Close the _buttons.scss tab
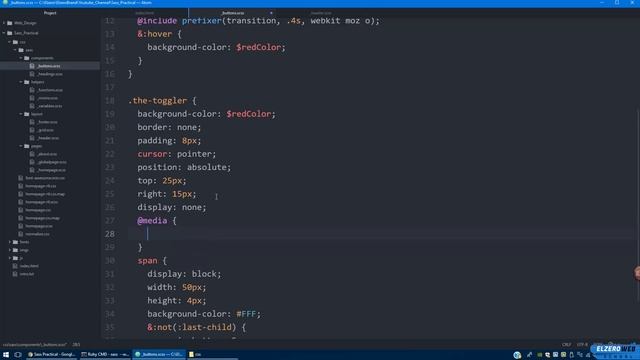Screen dimensions: 640x360 (x=271, y=13)
